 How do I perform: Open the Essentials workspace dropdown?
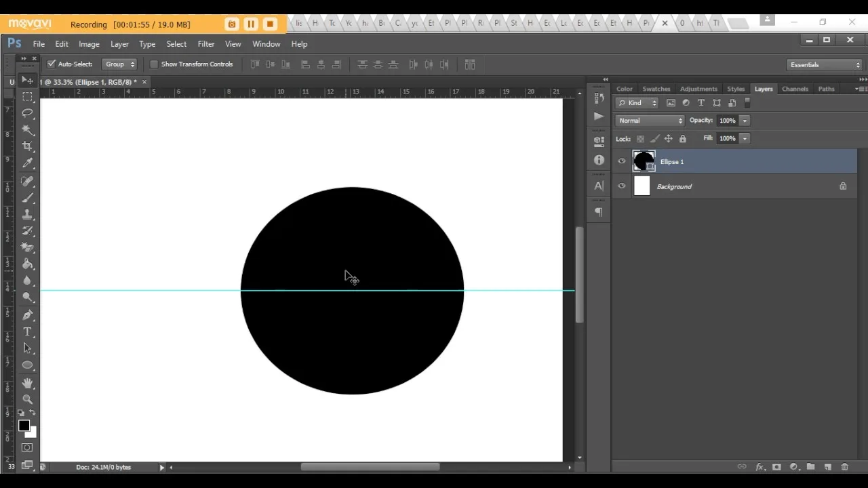(x=825, y=65)
